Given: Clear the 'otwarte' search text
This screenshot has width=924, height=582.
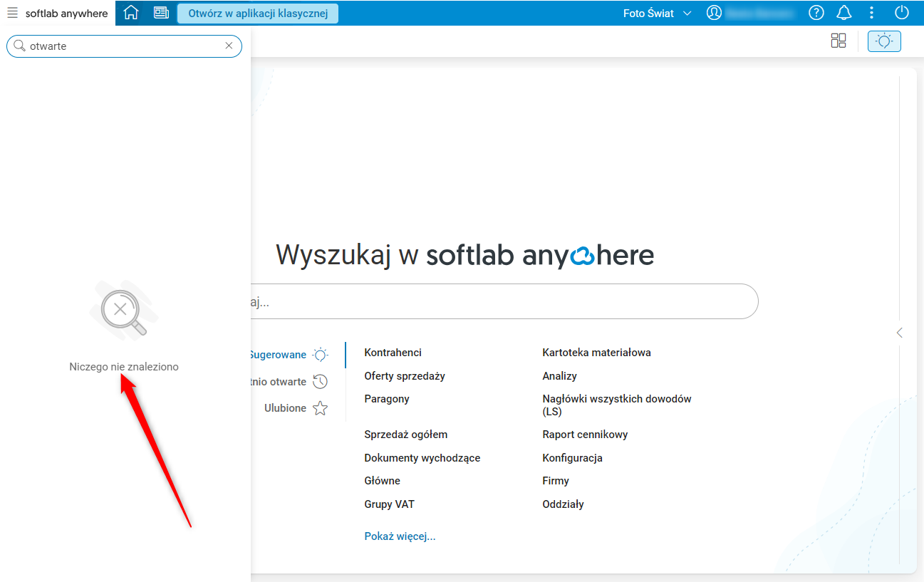Looking at the screenshot, I should click(x=229, y=46).
